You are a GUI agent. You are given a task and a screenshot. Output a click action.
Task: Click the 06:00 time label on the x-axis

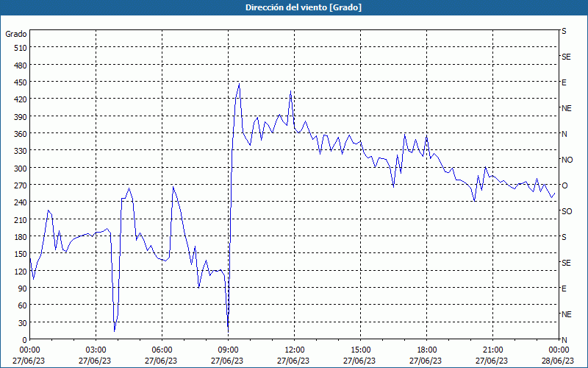coord(162,350)
